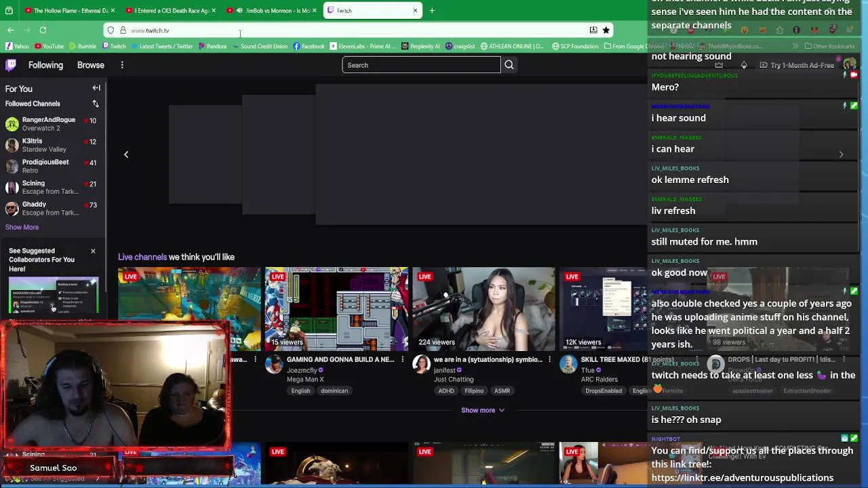Open the site shield info icon
The height and width of the screenshot is (488, 868).
click(111, 30)
